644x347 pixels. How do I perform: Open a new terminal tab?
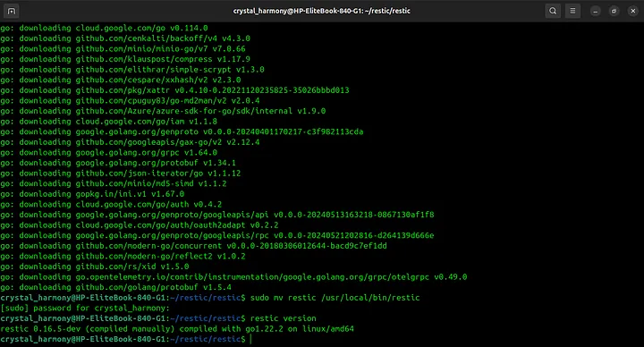click(x=12, y=11)
